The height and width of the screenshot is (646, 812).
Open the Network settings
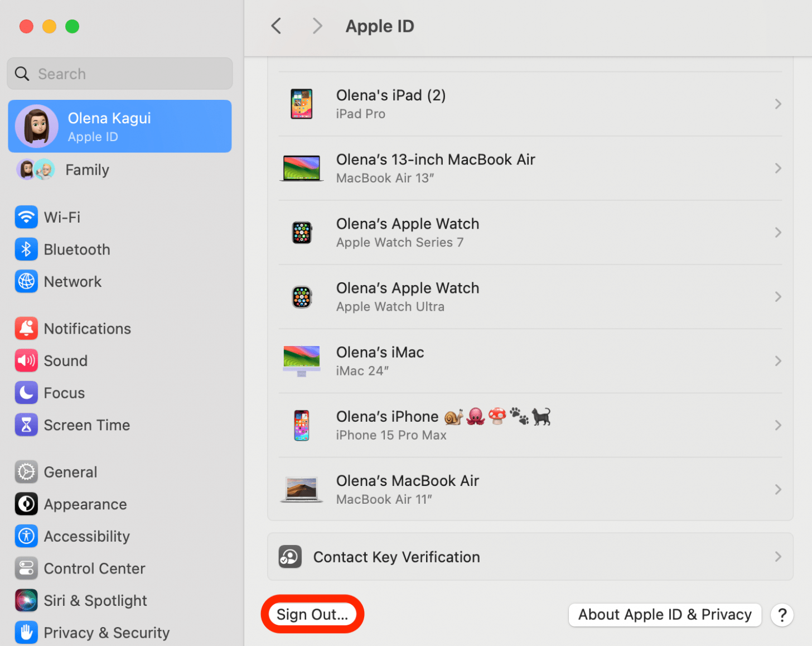point(72,281)
